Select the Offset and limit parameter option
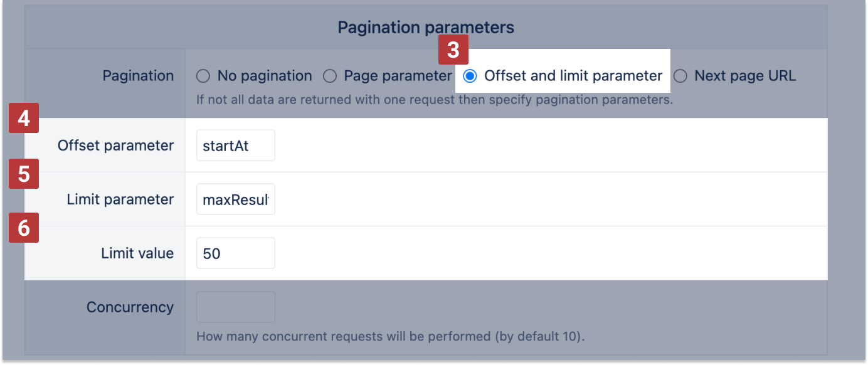Screen dimensions: 868x365 tap(470, 76)
